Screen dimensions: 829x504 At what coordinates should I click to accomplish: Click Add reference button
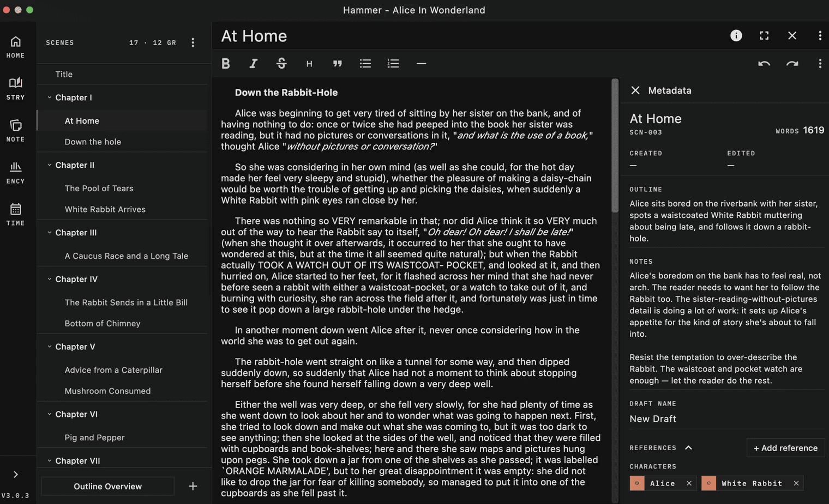(785, 448)
